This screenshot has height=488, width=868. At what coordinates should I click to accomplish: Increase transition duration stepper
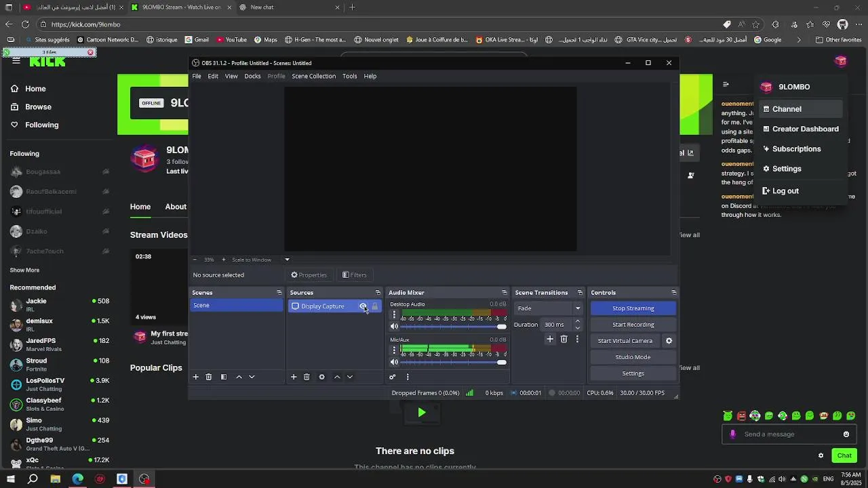point(578,321)
